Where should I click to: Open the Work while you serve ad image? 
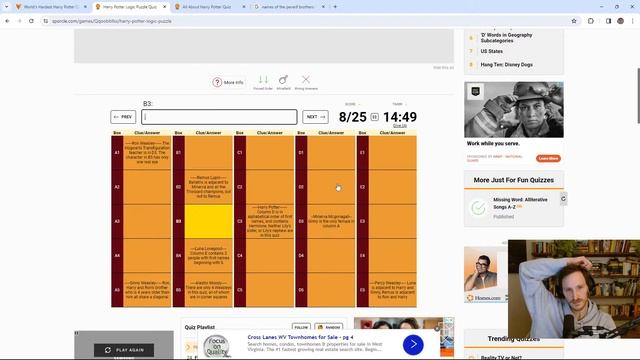(514, 110)
